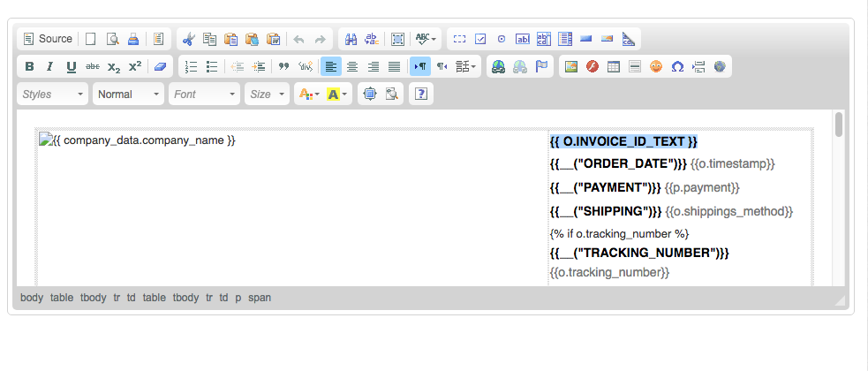Create a new blank page
This screenshot has width=868, height=371.
pyautogui.click(x=91, y=39)
